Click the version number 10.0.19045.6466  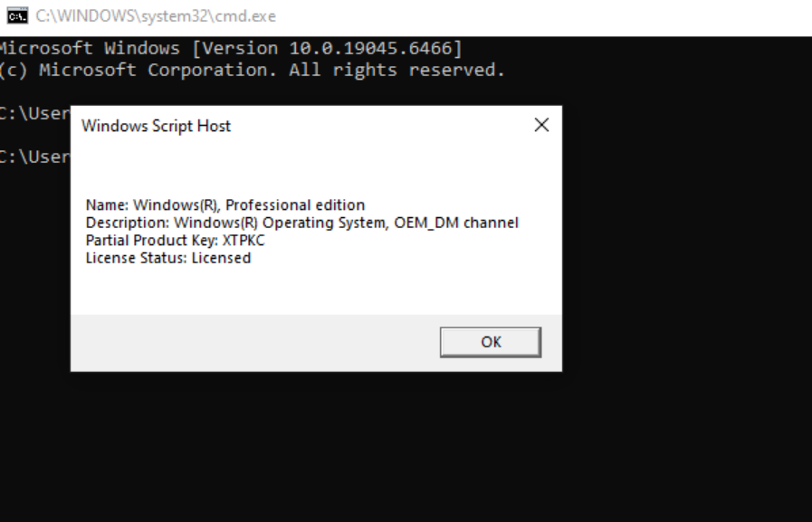(x=376, y=48)
